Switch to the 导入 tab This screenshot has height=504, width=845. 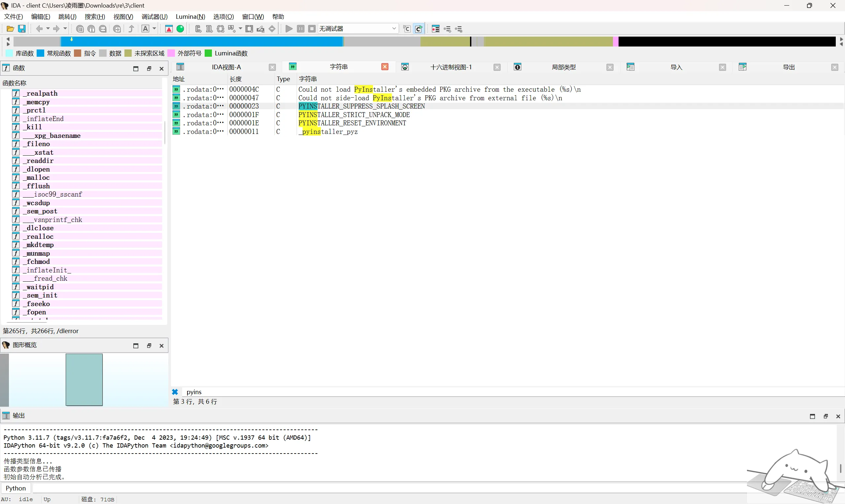pyautogui.click(x=676, y=67)
